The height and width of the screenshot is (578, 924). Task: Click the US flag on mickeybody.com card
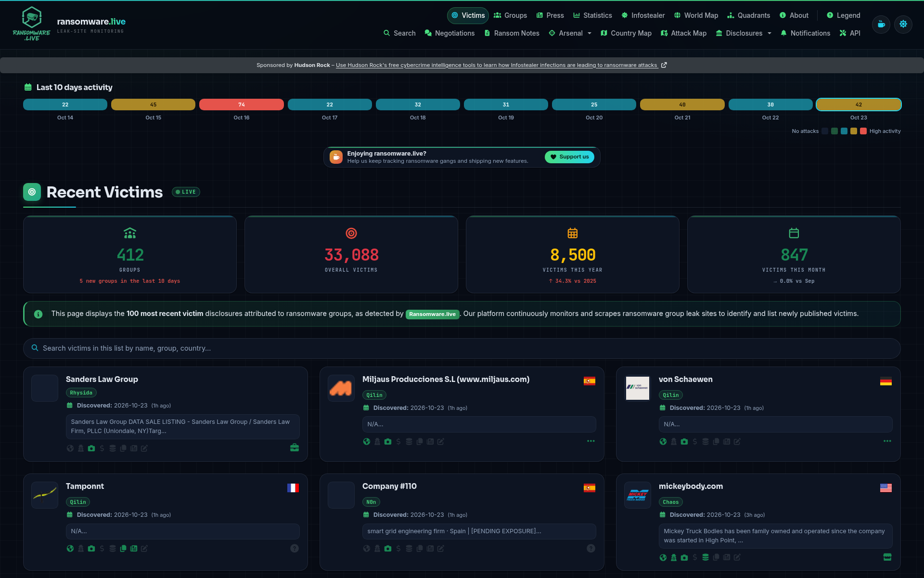pyautogui.click(x=886, y=488)
